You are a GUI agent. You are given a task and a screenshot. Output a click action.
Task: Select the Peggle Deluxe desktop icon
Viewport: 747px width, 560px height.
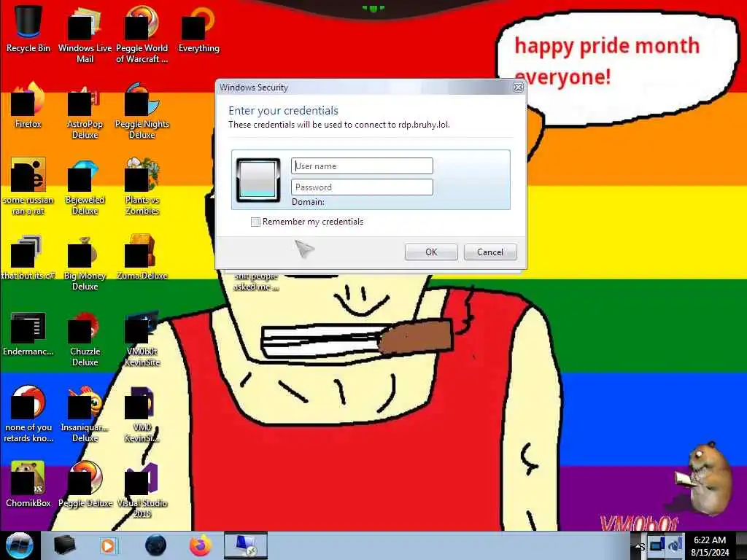tap(85, 484)
